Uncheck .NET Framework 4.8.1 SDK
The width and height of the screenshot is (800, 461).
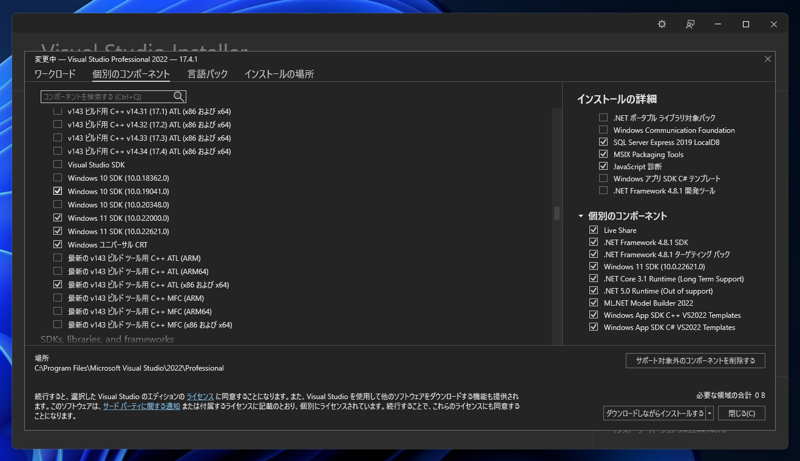(x=593, y=242)
